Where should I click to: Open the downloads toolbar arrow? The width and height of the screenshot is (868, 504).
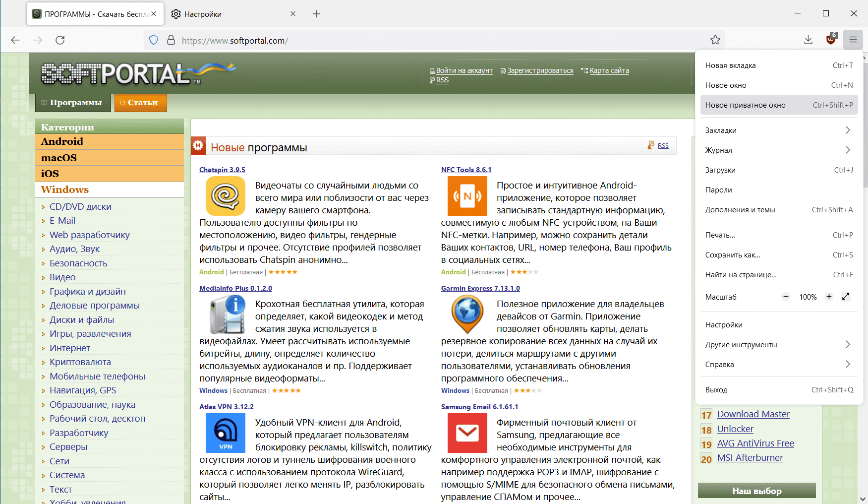808,40
